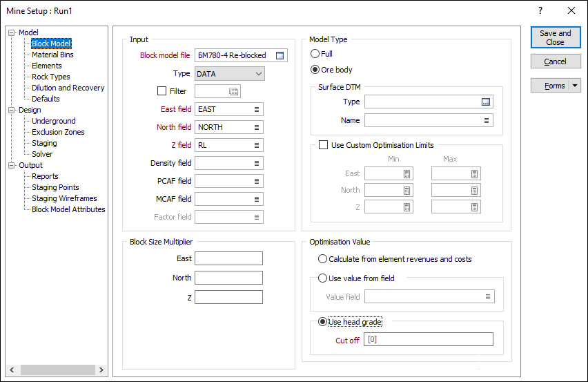588x382 pixels.
Task: Open Dilution and Recovery page
Action: pyautogui.click(x=68, y=88)
